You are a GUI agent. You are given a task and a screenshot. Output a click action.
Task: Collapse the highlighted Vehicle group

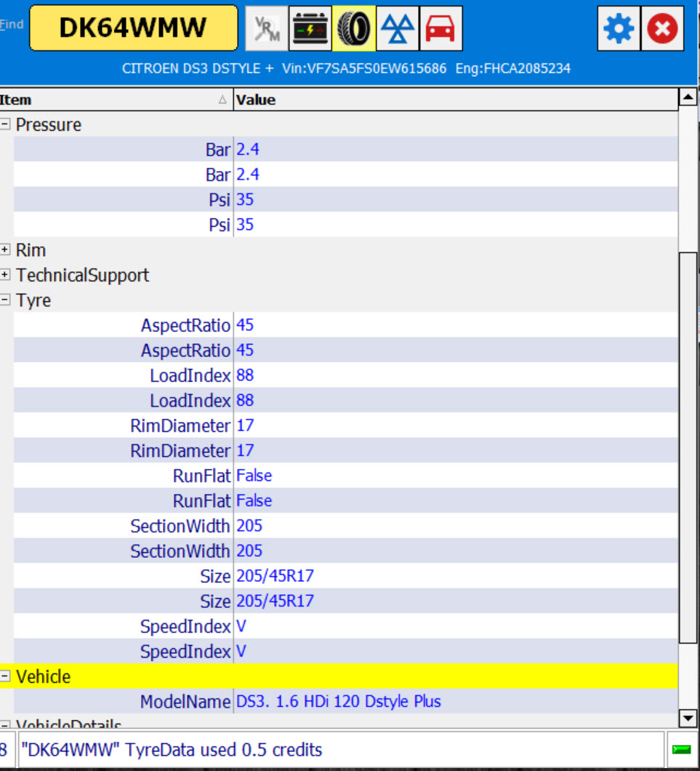[x=6, y=676]
